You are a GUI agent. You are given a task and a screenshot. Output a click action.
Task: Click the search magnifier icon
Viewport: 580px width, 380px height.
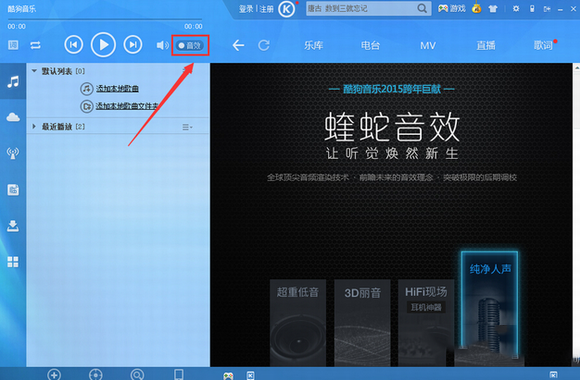click(422, 8)
